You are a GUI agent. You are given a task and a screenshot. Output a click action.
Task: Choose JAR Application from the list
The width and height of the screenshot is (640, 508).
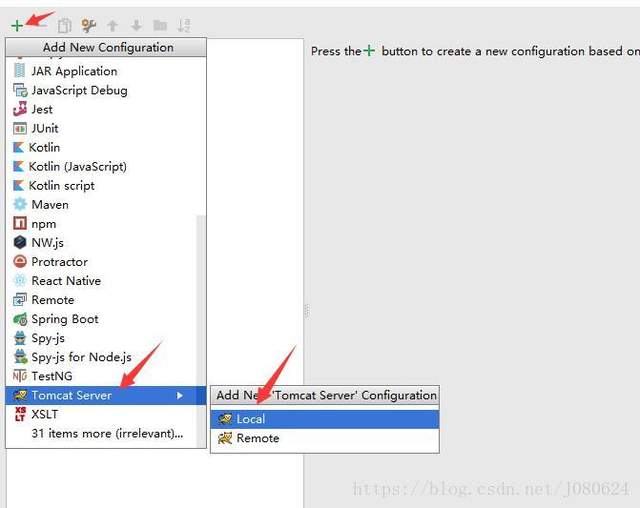106,71
